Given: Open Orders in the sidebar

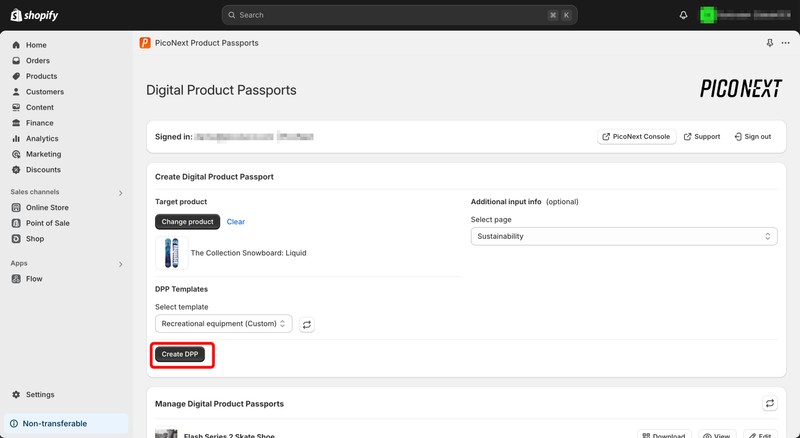Looking at the screenshot, I should 37,61.
